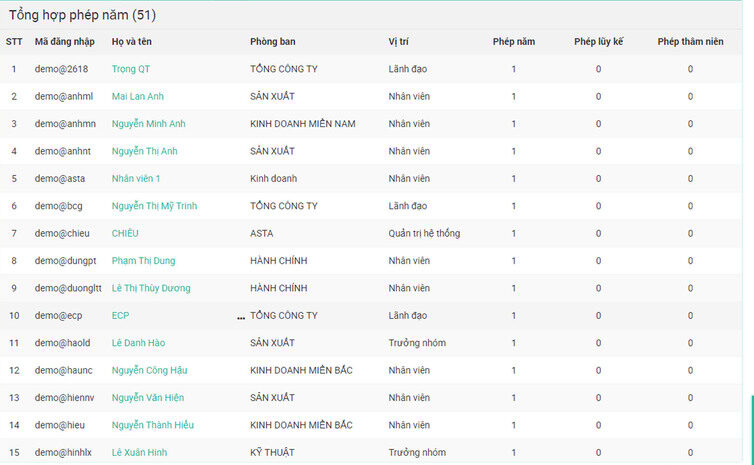The image size is (754, 465).
Task: Click the Nhân viên 1 name link
Action: pos(136,178)
